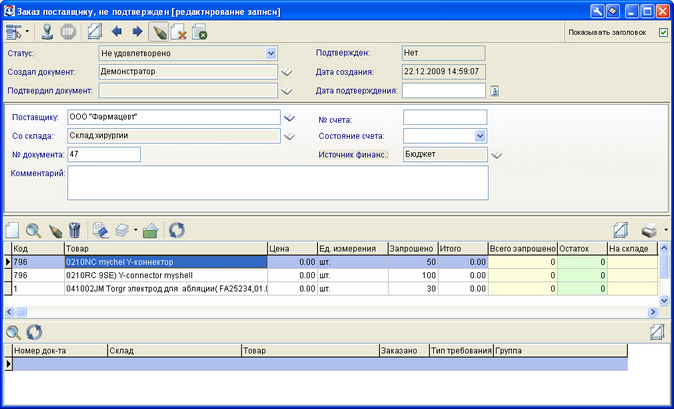Open lookup arrow next to 'Подтвердил документ'
Image resolution: width=674 pixels, height=409 pixels.
click(x=287, y=91)
